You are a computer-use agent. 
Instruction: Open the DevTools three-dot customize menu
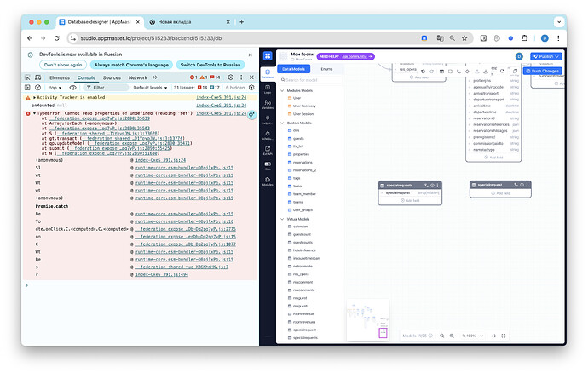(x=241, y=77)
